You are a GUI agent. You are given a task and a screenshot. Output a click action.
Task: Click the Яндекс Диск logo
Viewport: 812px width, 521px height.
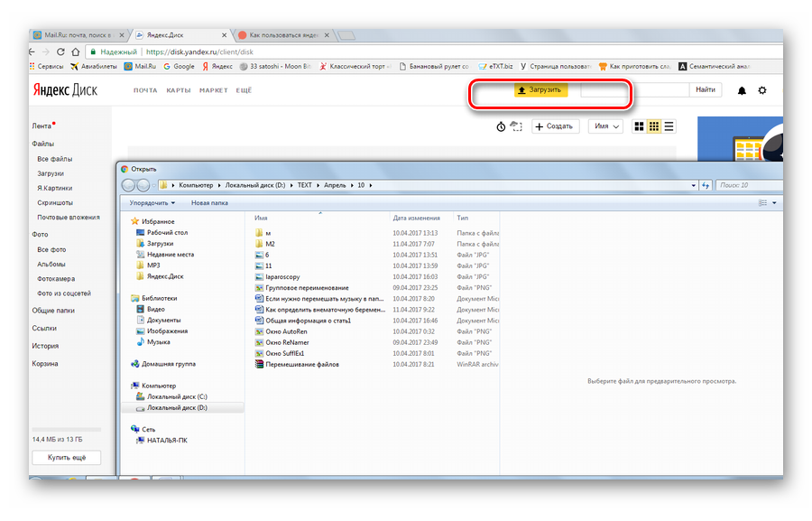click(x=65, y=90)
